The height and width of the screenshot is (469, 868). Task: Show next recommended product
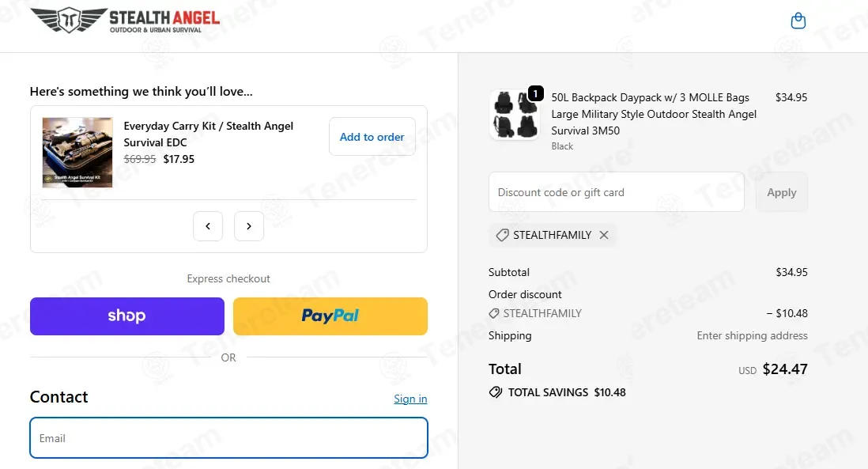tap(249, 226)
